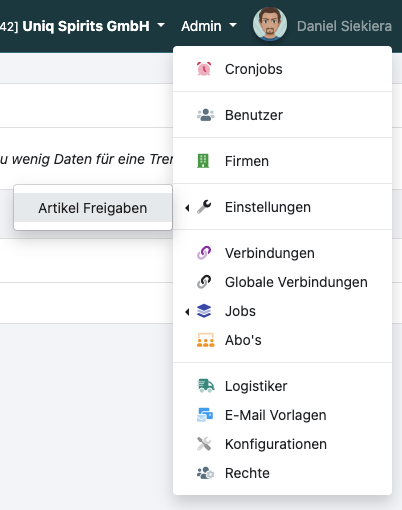Open the Globale Verbindungen menu entry
This screenshot has height=510, width=402.
[282, 282]
